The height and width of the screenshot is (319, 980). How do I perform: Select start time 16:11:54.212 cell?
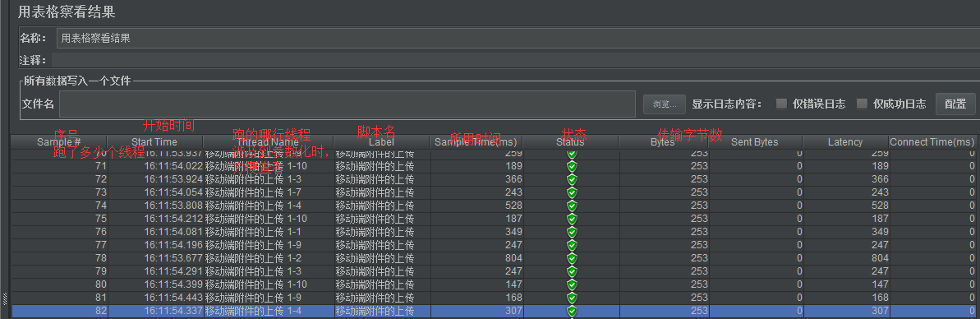point(155,219)
